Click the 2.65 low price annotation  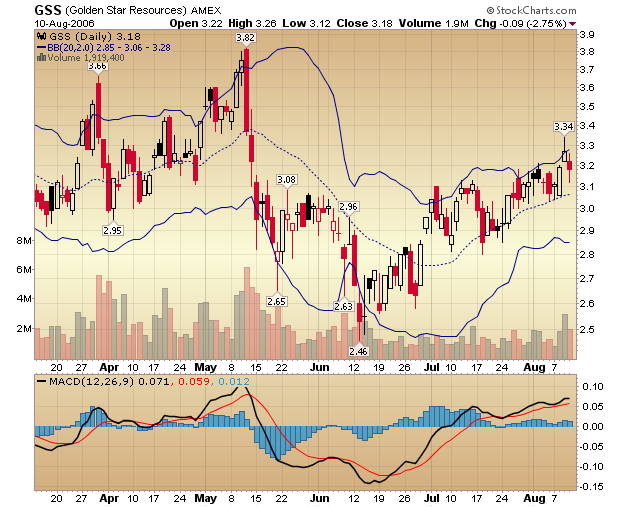point(276,301)
